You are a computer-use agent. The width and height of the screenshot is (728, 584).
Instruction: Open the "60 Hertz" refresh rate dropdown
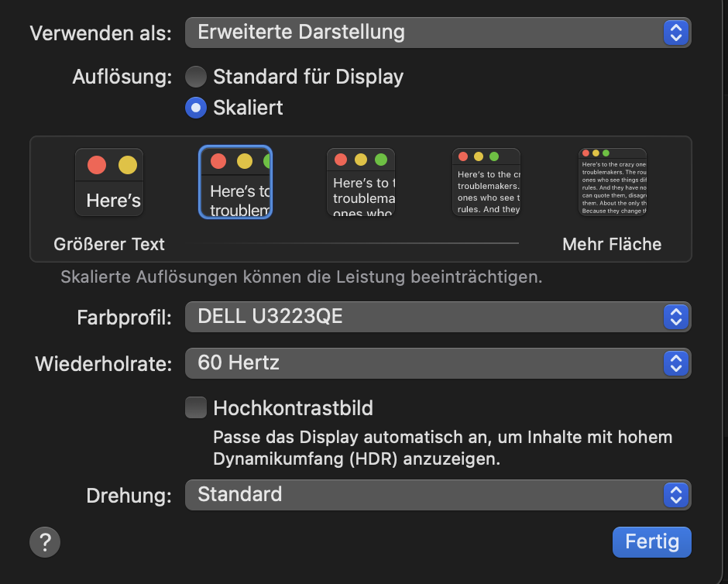(438, 363)
